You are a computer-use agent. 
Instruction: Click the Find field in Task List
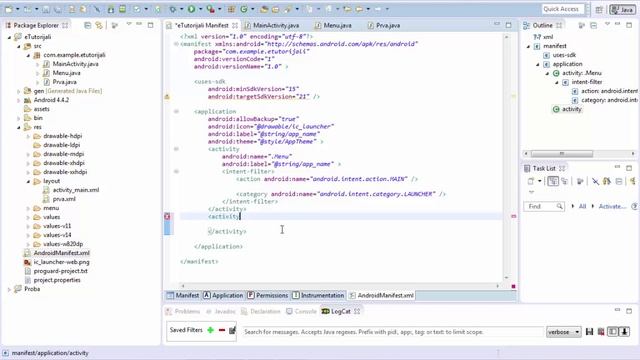[544, 207]
